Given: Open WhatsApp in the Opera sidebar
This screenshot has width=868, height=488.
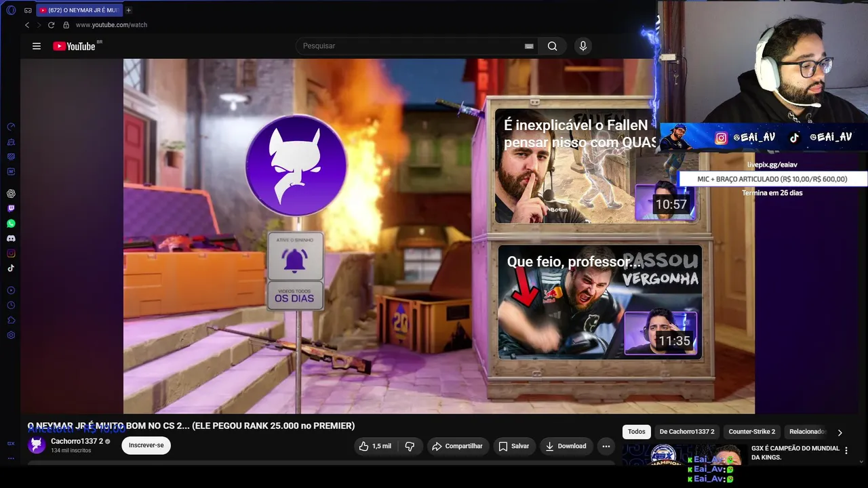Looking at the screenshot, I should coord(11,224).
